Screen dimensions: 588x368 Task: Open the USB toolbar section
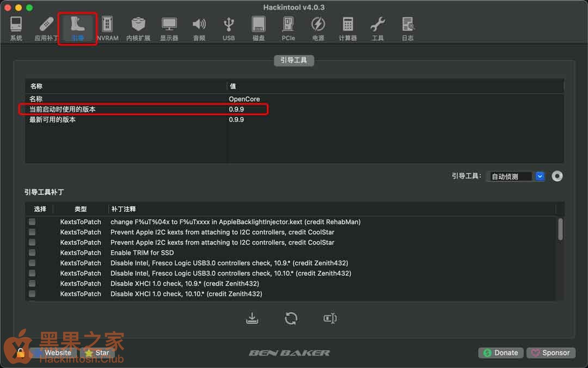pos(228,28)
